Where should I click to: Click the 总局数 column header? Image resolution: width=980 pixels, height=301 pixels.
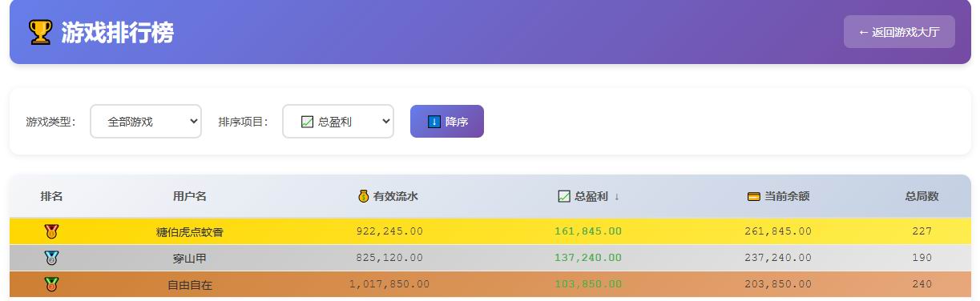922,196
